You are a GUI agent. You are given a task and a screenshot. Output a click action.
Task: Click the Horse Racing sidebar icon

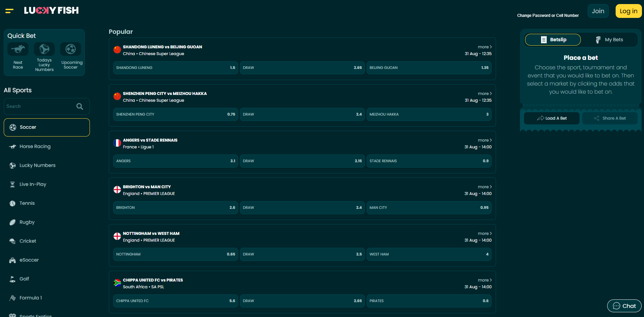click(x=13, y=146)
